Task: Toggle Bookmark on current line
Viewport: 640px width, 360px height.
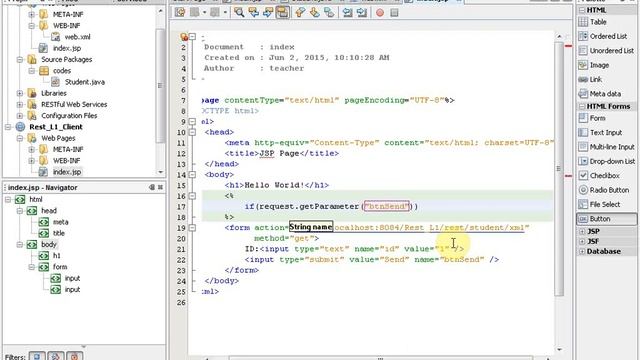Action: [329, 13]
